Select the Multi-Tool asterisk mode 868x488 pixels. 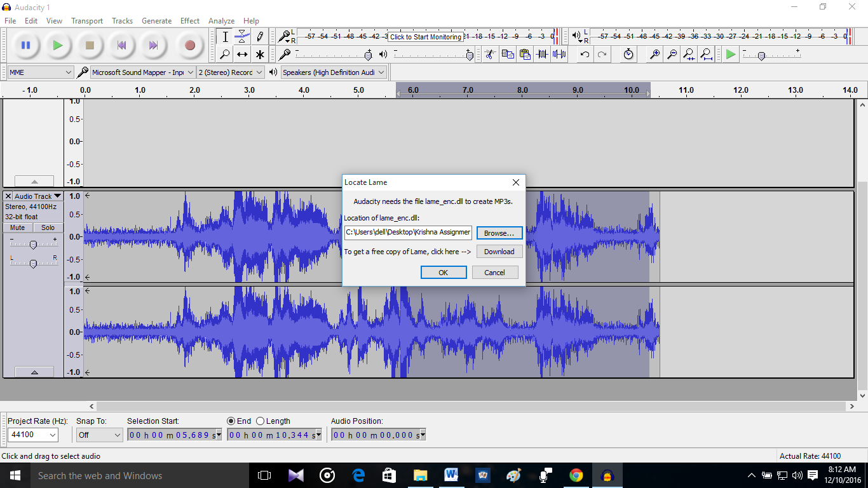coord(259,55)
